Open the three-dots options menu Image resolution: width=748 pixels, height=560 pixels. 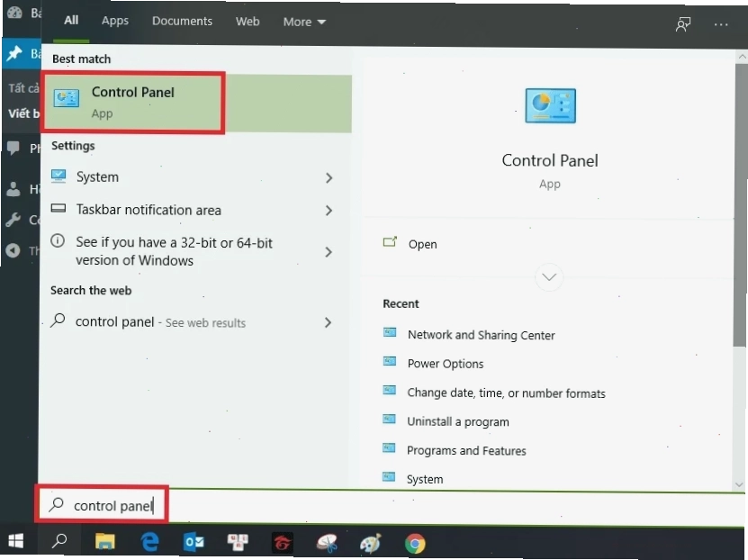pyautogui.click(x=721, y=24)
